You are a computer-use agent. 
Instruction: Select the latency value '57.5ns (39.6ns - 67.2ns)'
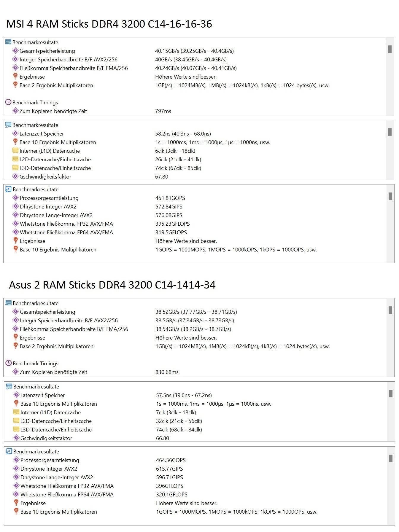pos(184,395)
